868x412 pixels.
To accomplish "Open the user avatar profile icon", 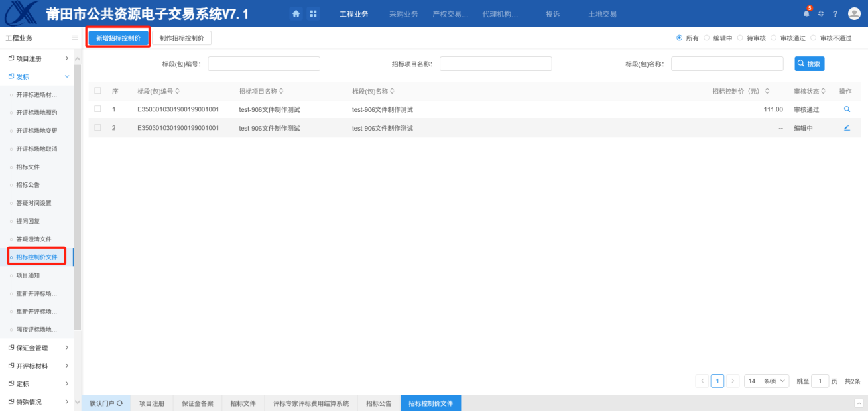I will point(854,14).
